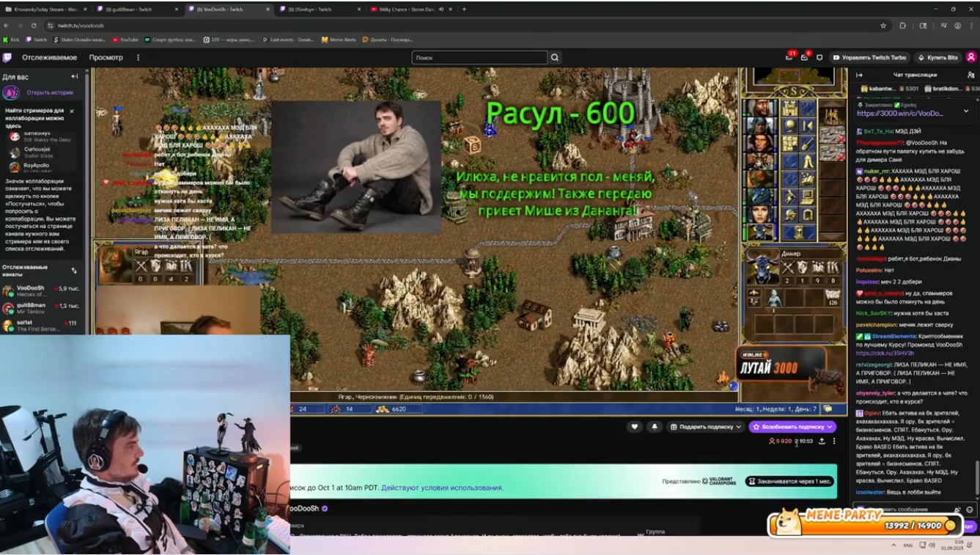
Task: Click the heart follow icon below video
Action: (x=635, y=427)
